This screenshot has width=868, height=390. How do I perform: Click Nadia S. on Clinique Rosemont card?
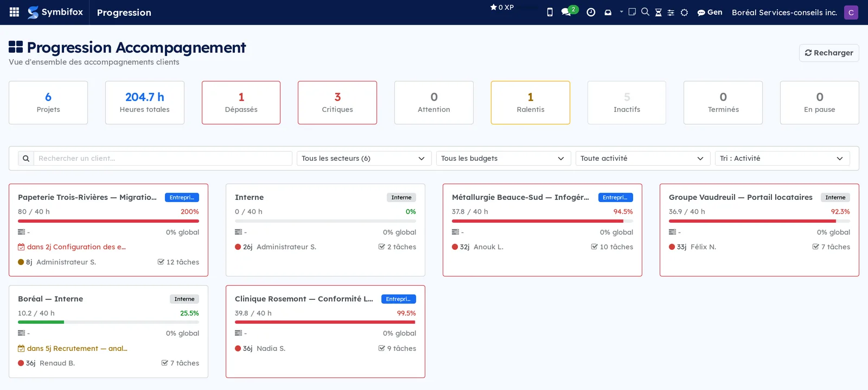tap(271, 348)
